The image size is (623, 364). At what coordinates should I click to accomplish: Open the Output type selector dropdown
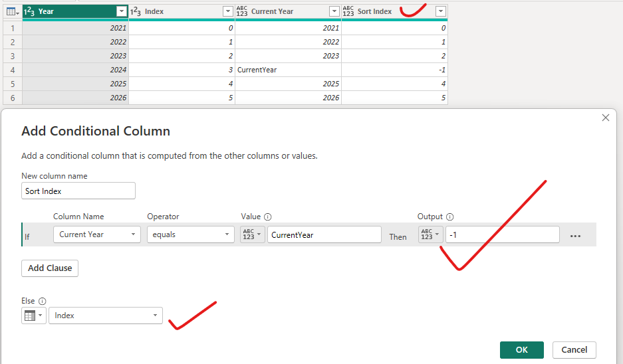pos(430,234)
